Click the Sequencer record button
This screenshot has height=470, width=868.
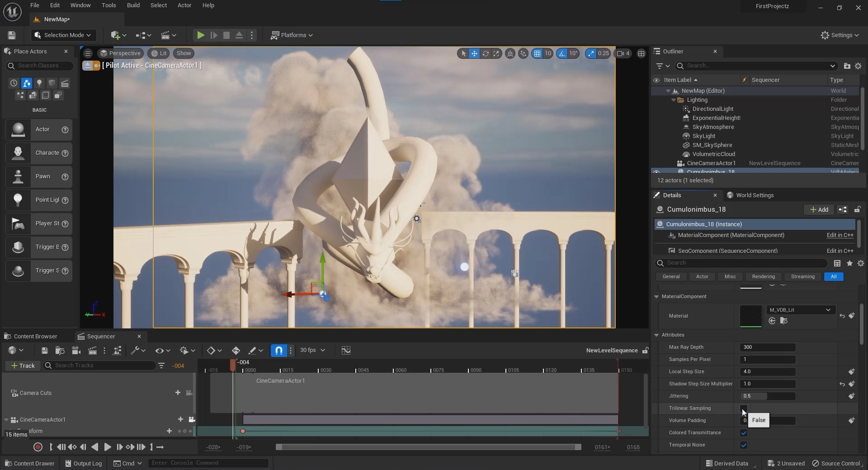38,447
